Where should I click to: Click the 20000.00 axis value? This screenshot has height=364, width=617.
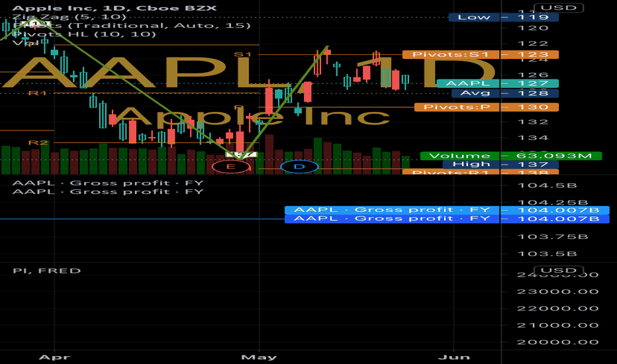click(557, 342)
